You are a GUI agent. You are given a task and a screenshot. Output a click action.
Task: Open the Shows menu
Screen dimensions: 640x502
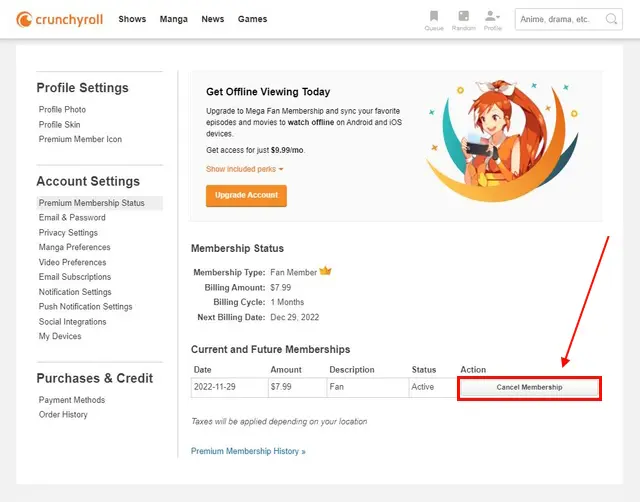132,19
